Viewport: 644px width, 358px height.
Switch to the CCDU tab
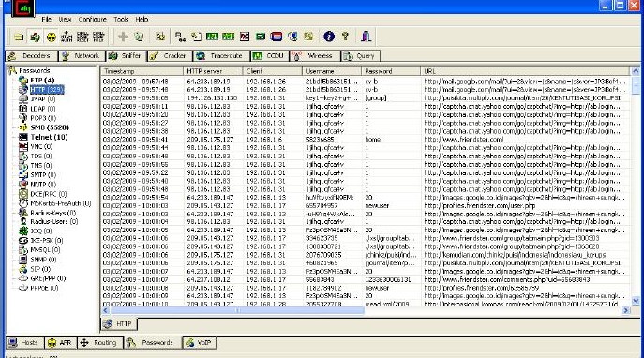(269, 56)
